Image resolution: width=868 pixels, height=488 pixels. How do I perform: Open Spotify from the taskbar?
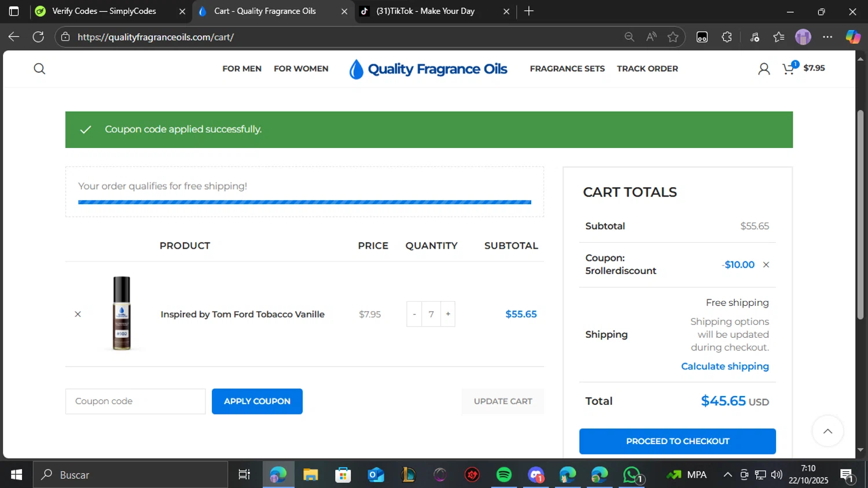click(x=504, y=475)
